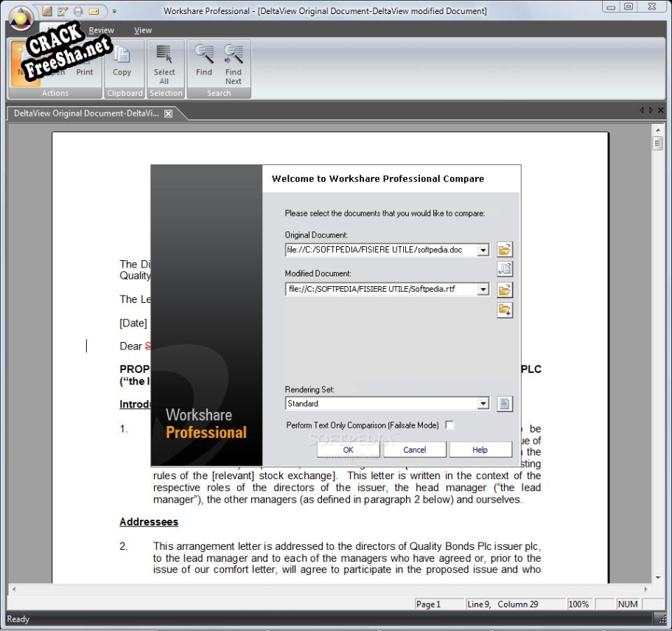Image resolution: width=672 pixels, height=631 pixels.
Task: Open the Review ribbon tab
Action: (101, 30)
